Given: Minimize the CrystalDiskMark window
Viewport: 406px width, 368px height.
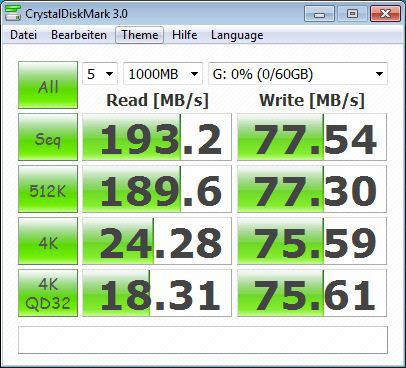Looking at the screenshot, I should point(319,14).
